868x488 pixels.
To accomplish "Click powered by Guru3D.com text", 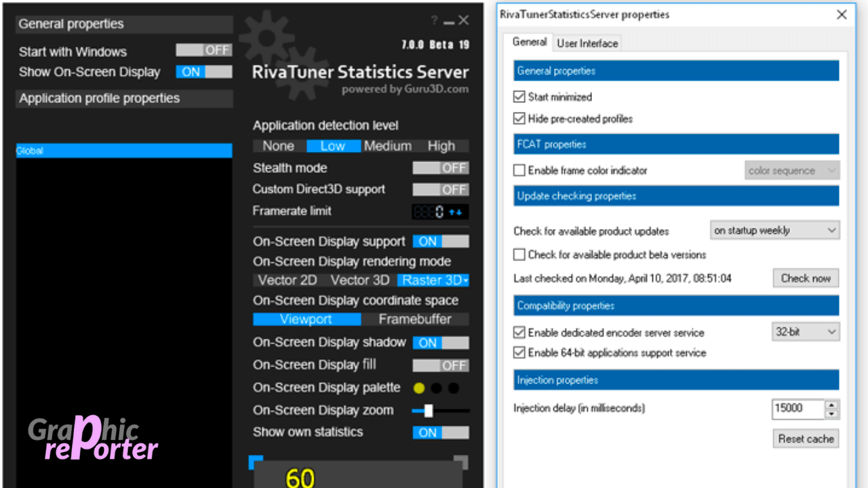I will pos(405,89).
